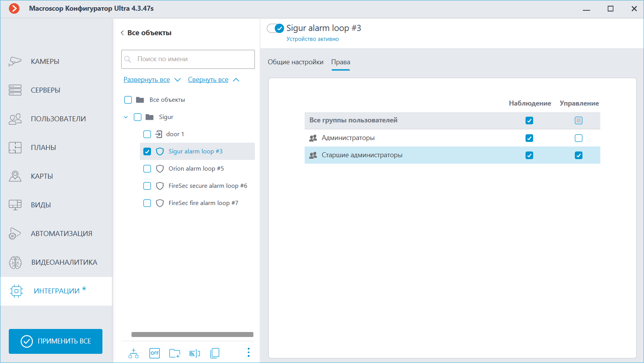Image resolution: width=644 pixels, height=363 pixels.
Task: Toggle Управление for Все группы пользователей
Action: click(579, 120)
